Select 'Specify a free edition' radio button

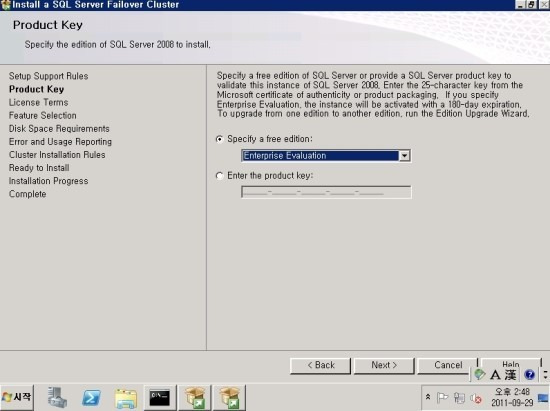[x=220, y=139]
